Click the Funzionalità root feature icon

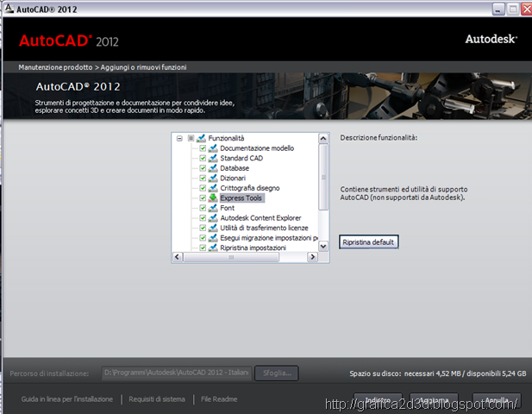coord(201,138)
